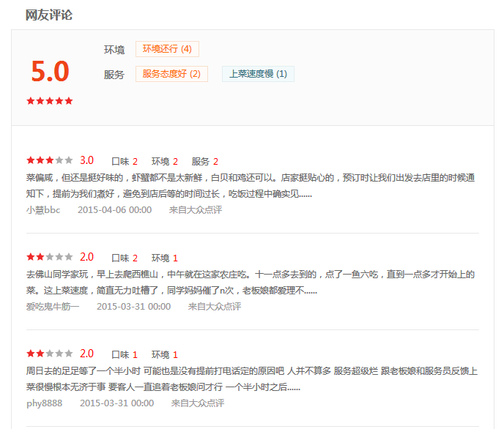Click the 网友评论 heading
504x429 pixels.
[x=49, y=15]
